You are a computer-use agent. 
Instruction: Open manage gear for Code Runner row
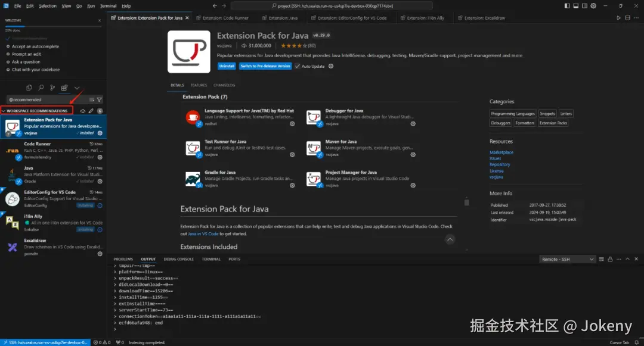click(100, 157)
